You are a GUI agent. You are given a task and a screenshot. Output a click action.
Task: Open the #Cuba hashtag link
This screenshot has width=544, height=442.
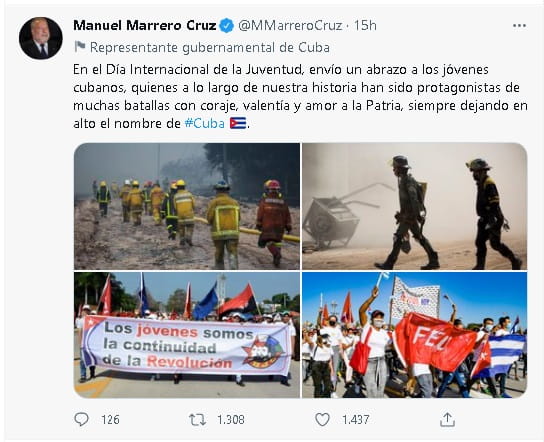[205, 124]
